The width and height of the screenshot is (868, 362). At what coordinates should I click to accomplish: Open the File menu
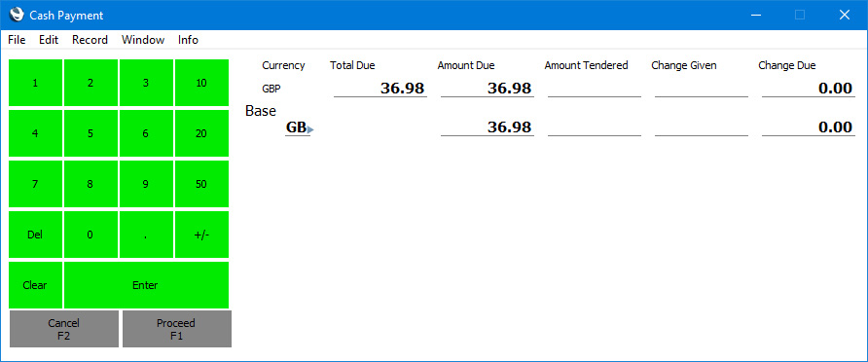[x=17, y=40]
